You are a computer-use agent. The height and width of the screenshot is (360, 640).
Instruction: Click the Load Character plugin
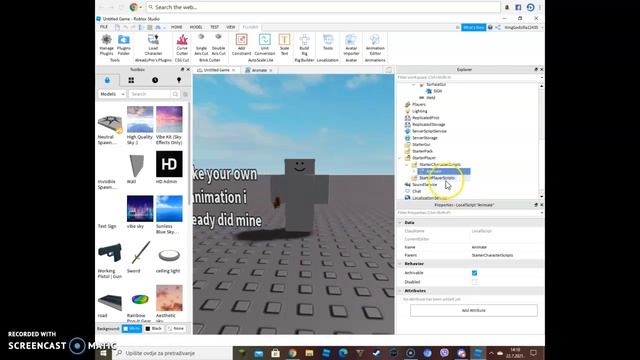coord(153,45)
